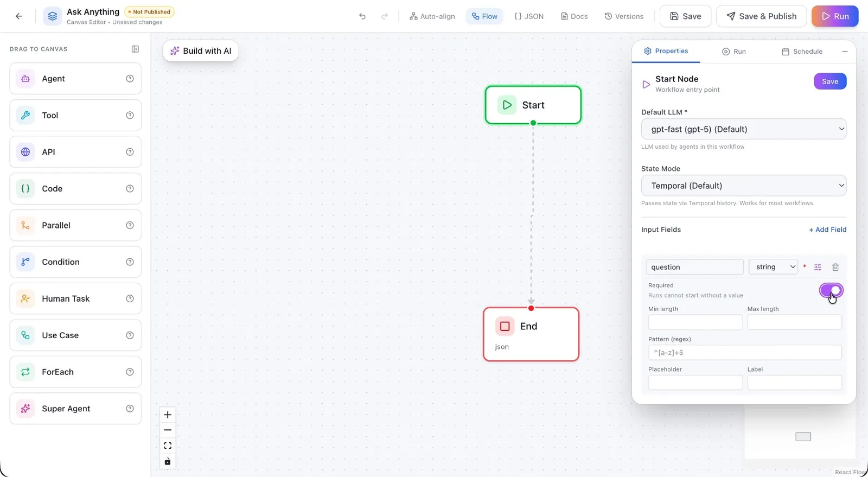Open help for the Condition node
The width and height of the screenshot is (868, 477).
[x=130, y=262]
